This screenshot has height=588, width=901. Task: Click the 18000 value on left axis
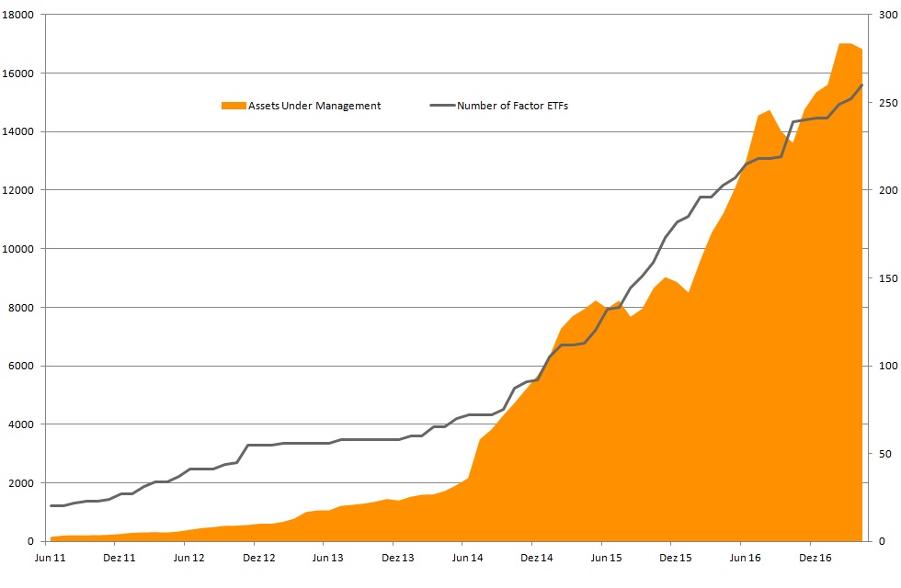(18, 16)
